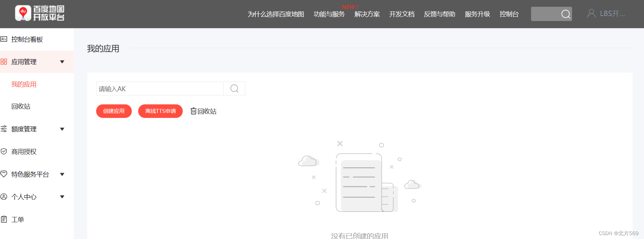The height and width of the screenshot is (239, 644).
Task: Open the 解决方案 menu
Action: (x=367, y=14)
